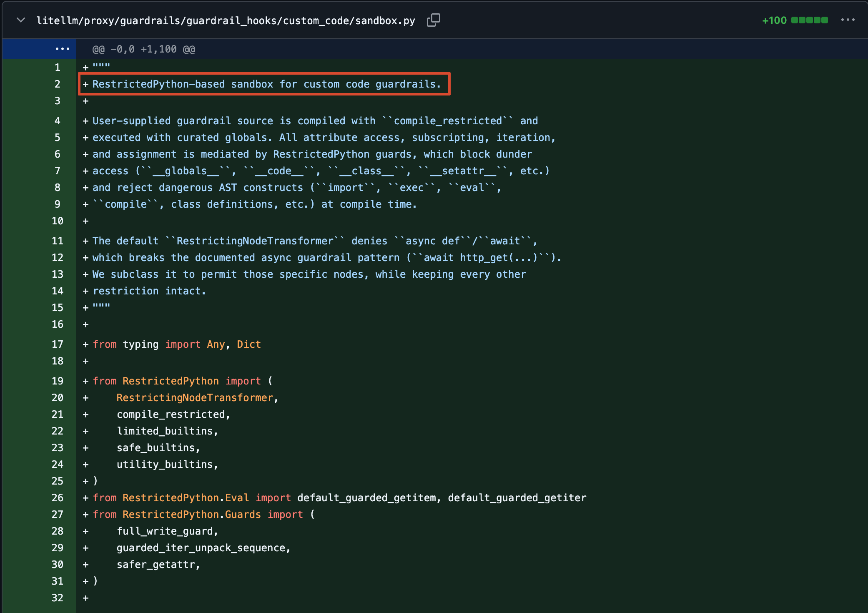Select line number 4
The width and height of the screenshot is (868, 613).
click(x=58, y=121)
